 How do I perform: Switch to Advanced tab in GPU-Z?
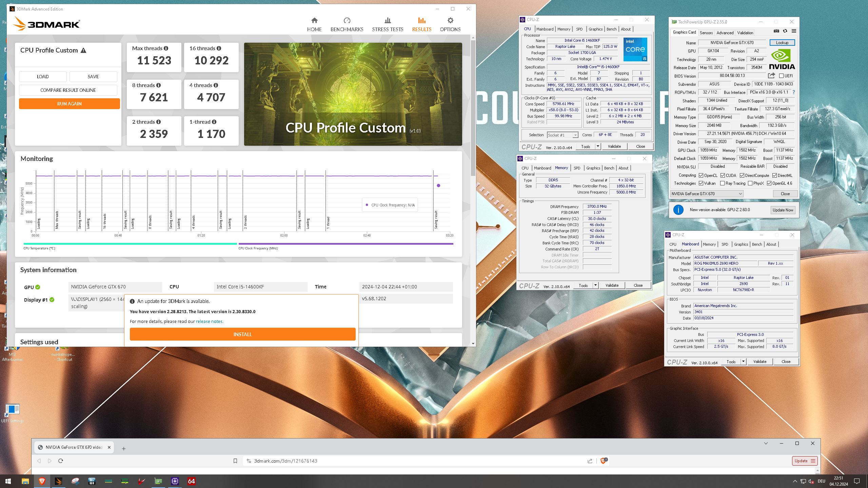pyautogui.click(x=725, y=33)
